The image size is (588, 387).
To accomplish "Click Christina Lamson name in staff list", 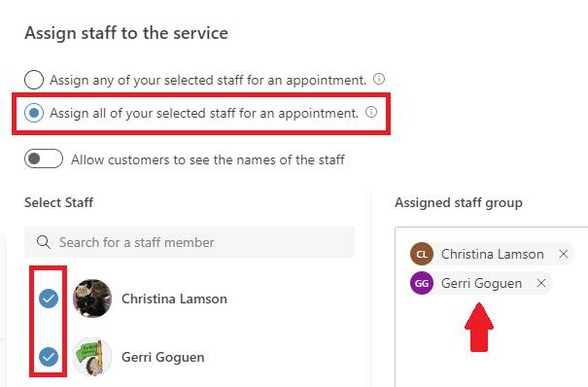I will (x=174, y=299).
